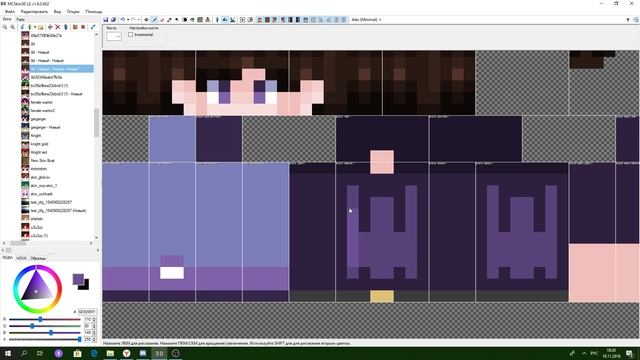Open Microsoft Edge from the taskbar
Viewport: 640px width, 360px height.
94,353
